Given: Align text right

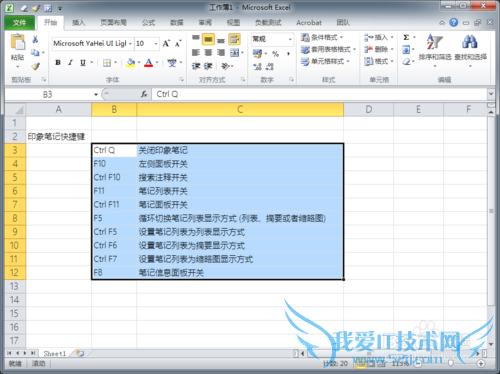Looking at the screenshot, I should (221, 53).
